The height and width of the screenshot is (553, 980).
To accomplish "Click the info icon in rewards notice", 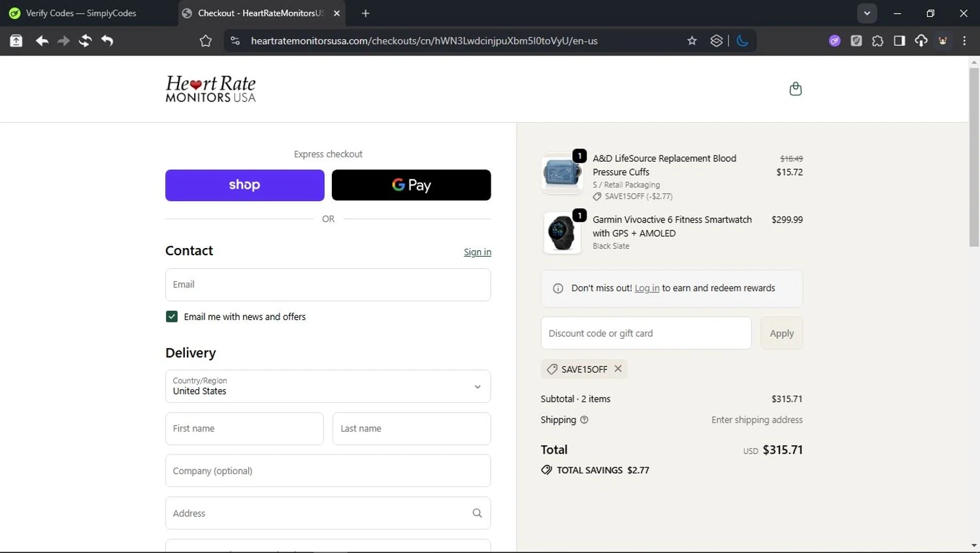I will point(558,289).
